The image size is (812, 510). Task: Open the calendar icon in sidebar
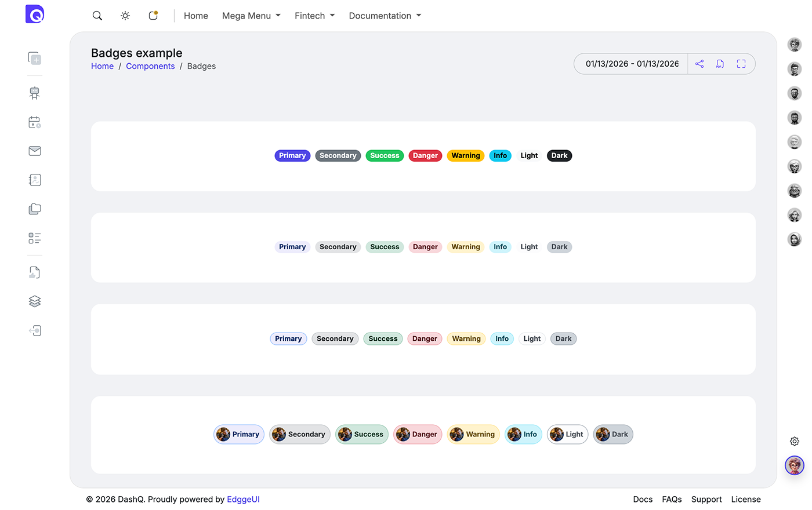35,122
